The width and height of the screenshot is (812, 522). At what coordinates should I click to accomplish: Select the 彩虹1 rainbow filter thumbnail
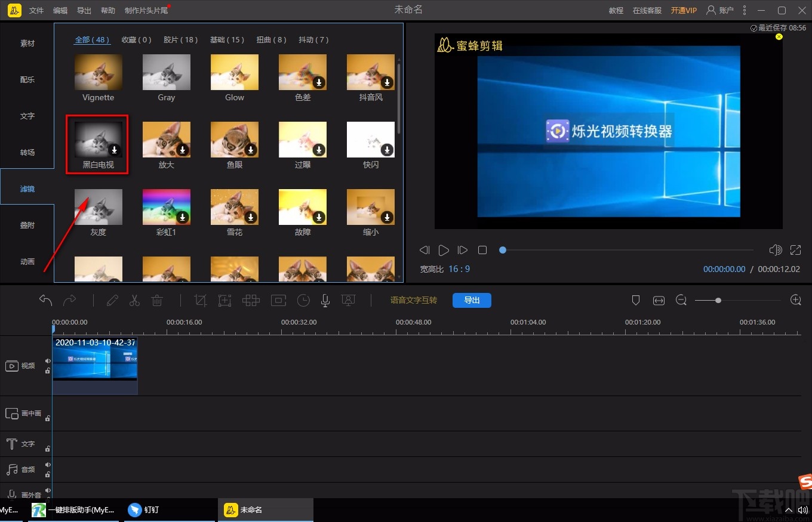coord(167,207)
